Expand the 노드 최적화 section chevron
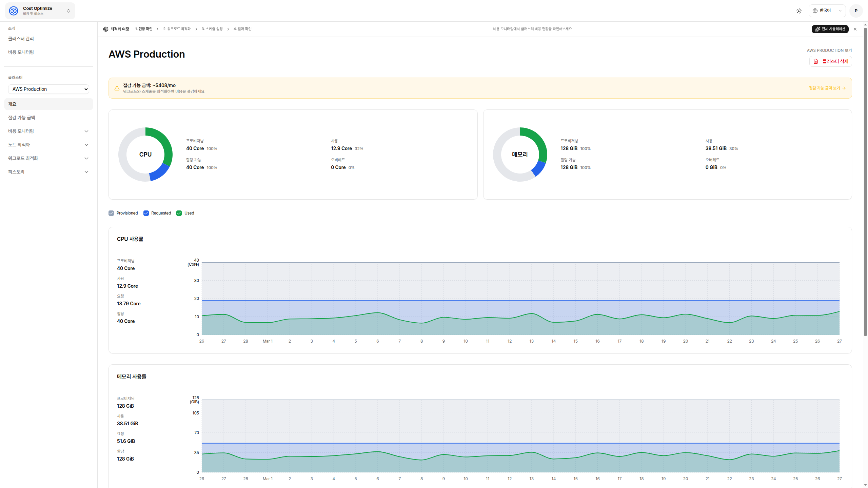 pyautogui.click(x=86, y=145)
